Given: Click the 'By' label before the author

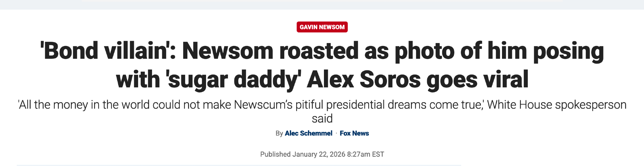Looking at the screenshot, I should click(279, 133).
